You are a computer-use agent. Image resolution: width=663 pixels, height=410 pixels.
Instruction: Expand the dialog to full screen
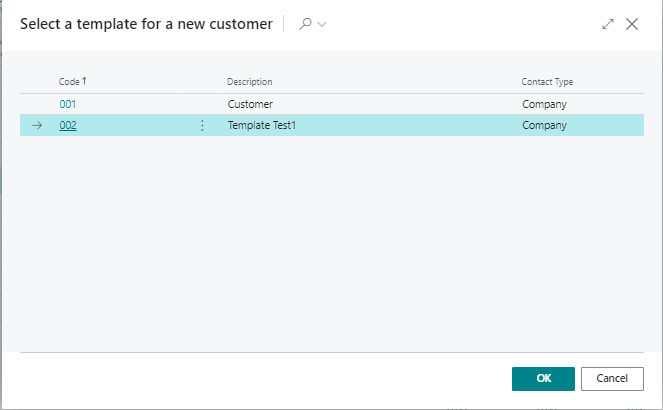pyautogui.click(x=608, y=24)
